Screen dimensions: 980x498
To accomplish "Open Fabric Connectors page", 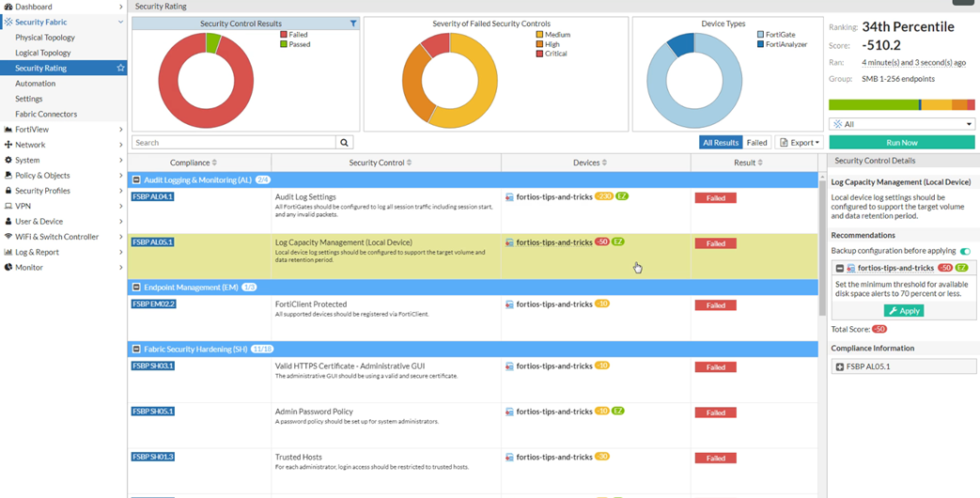I will (46, 115).
